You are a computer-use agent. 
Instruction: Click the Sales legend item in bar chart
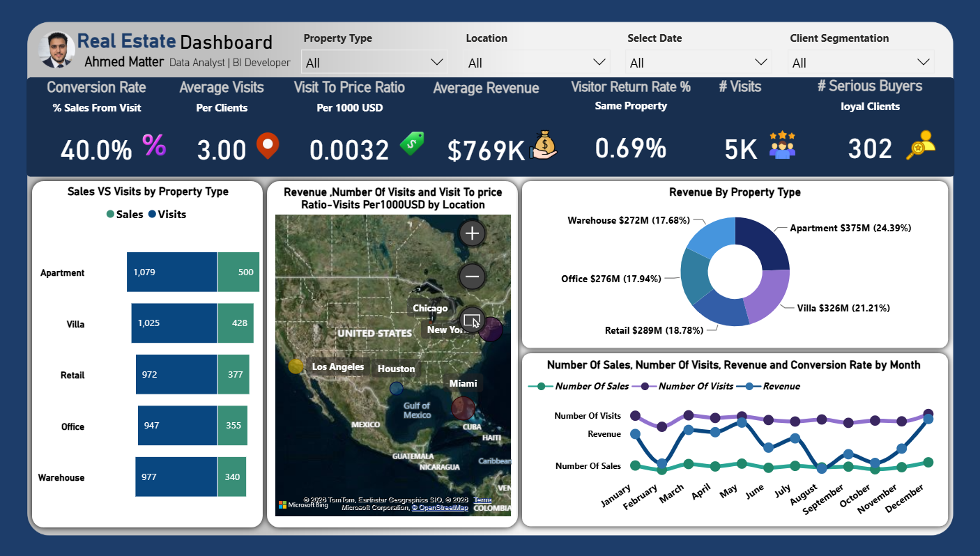[x=125, y=214]
